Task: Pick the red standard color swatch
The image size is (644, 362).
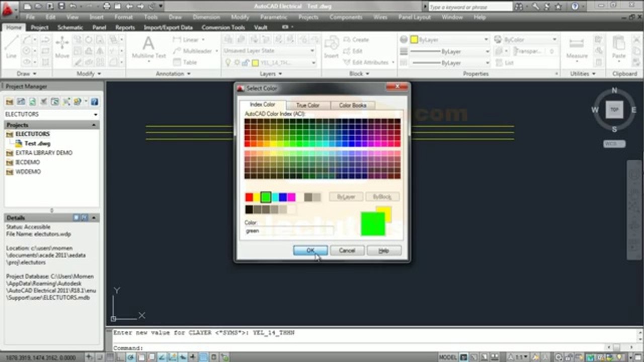Action: pos(249,198)
